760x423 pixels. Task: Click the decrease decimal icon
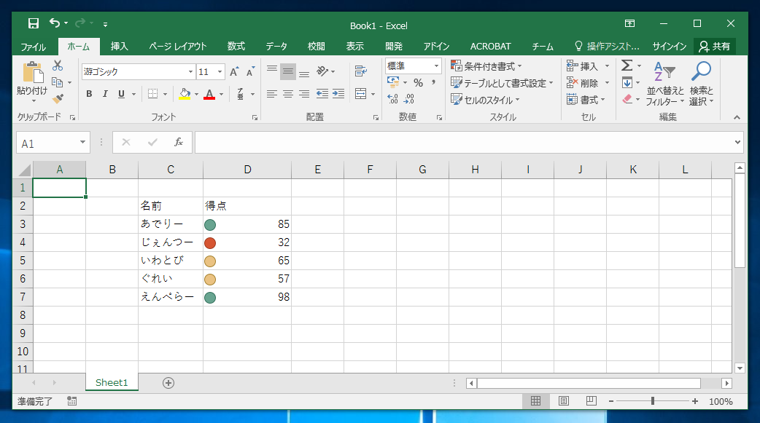click(409, 99)
